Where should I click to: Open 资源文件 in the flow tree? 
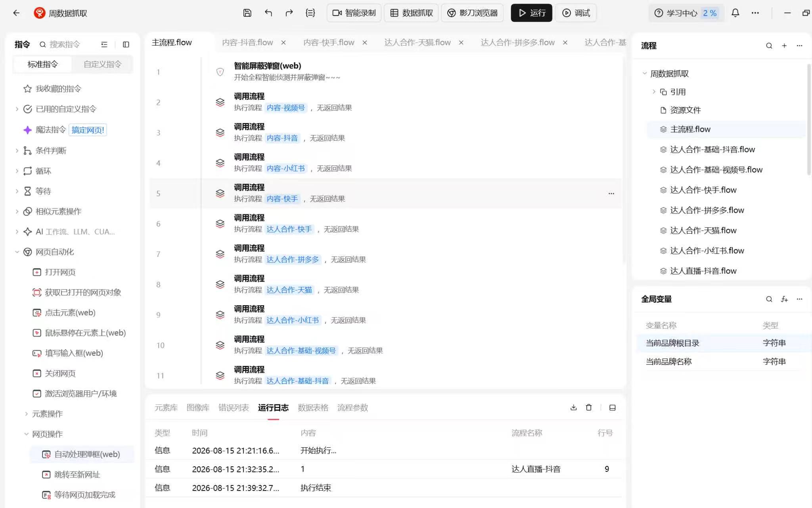[x=685, y=110]
